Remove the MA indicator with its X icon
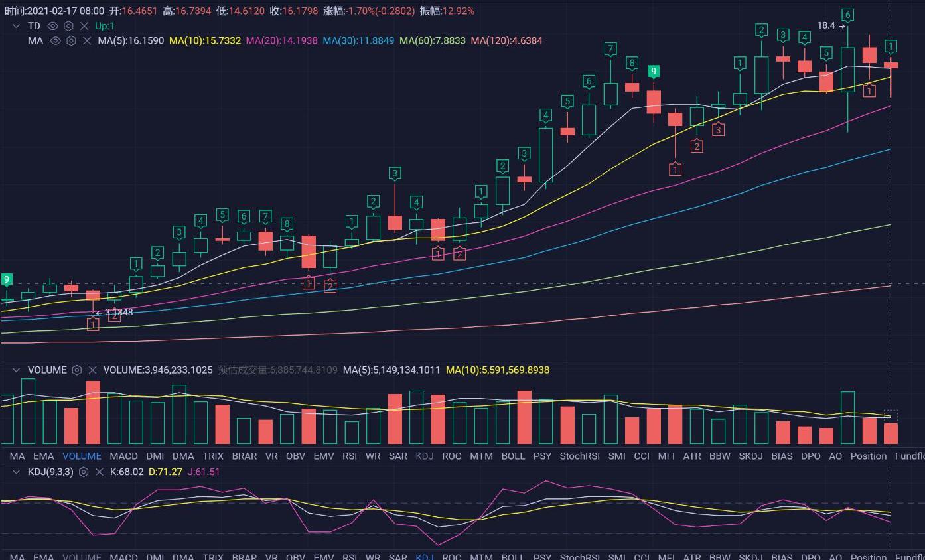 pyautogui.click(x=87, y=41)
